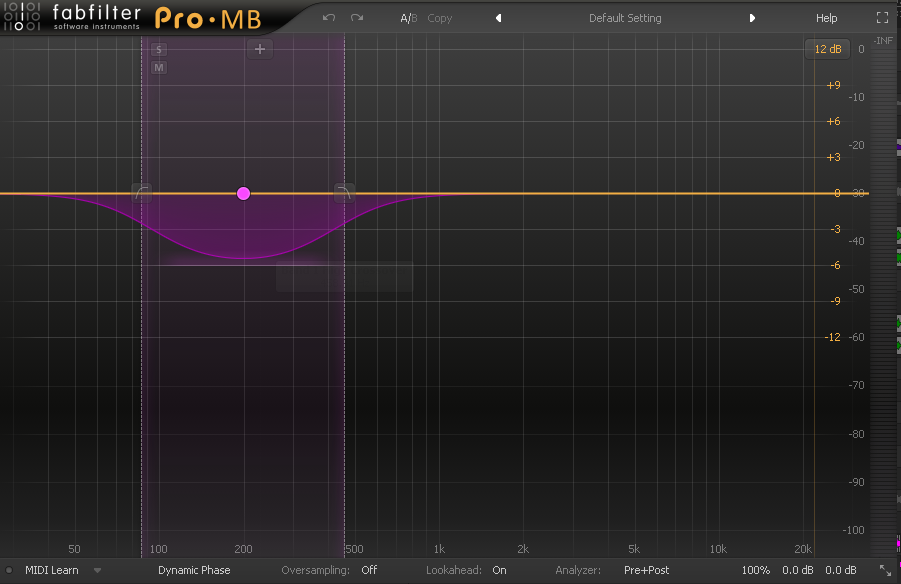Add a new band with the plus icon
This screenshot has height=584, width=901.
pyautogui.click(x=260, y=48)
